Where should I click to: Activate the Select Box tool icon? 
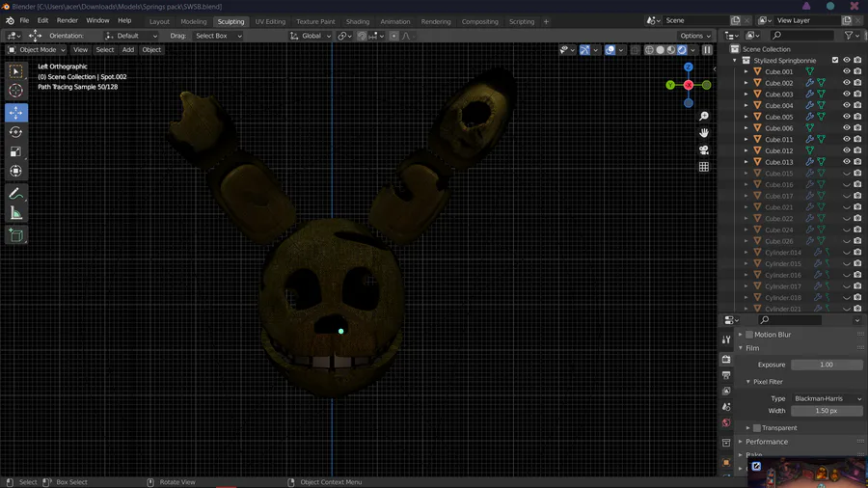coord(16,71)
